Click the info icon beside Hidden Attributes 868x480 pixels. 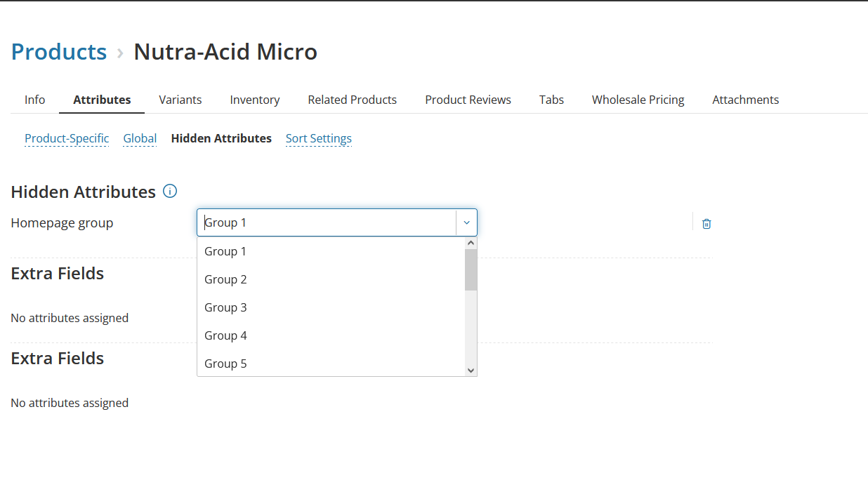tap(170, 191)
